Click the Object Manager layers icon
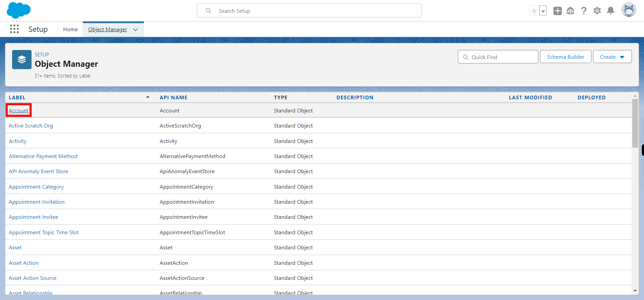The width and height of the screenshot is (644, 300). click(x=22, y=60)
